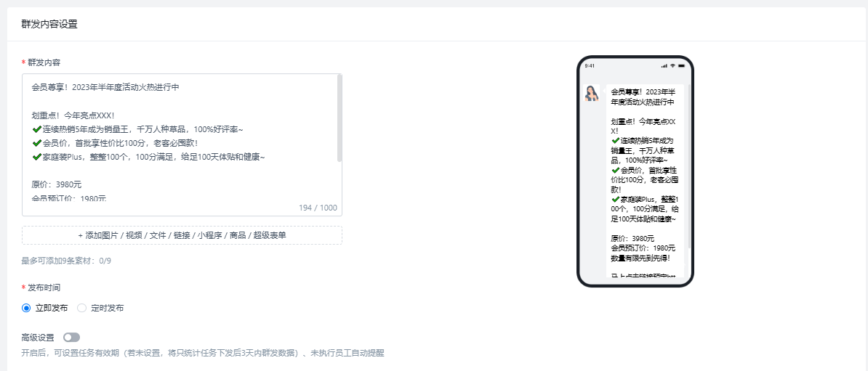Click green checkmark before 家庭装Plus in phone preview

click(615, 199)
